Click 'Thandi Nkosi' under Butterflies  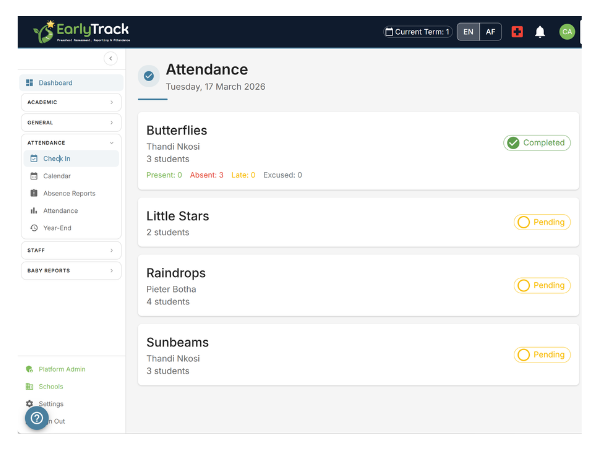(x=173, y=147)
